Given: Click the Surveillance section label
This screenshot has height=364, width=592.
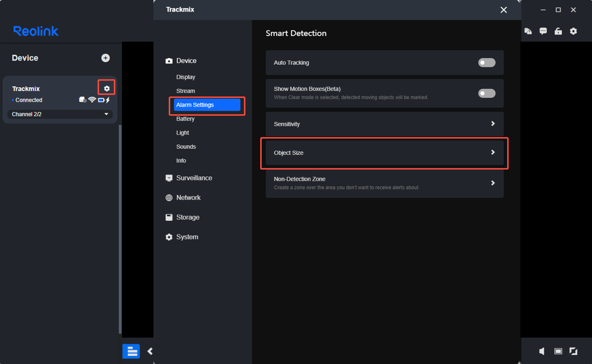Looking at the screenshot, I should (194, 178).
